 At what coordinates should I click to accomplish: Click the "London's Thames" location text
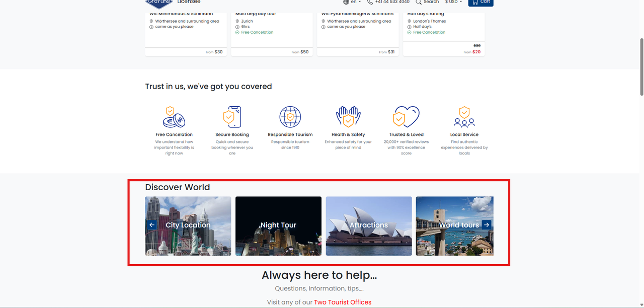click(x=430, y=21)
